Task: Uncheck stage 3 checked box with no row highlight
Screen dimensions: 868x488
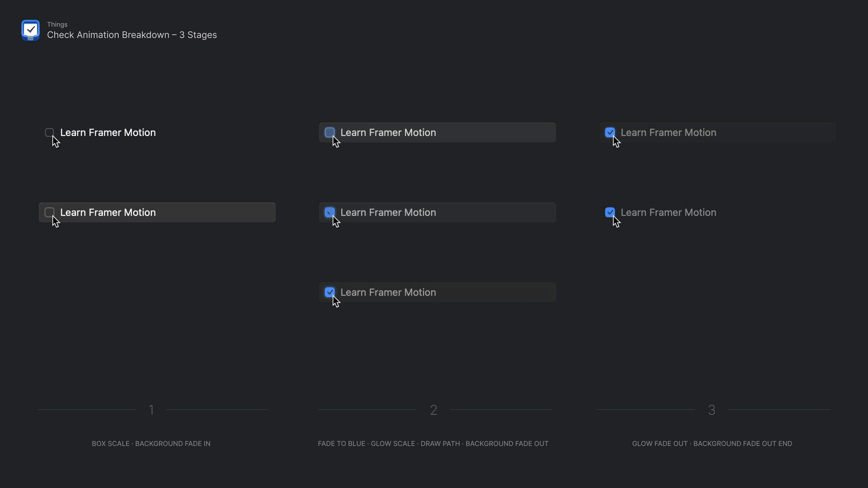Action: (x=610, y=212)
